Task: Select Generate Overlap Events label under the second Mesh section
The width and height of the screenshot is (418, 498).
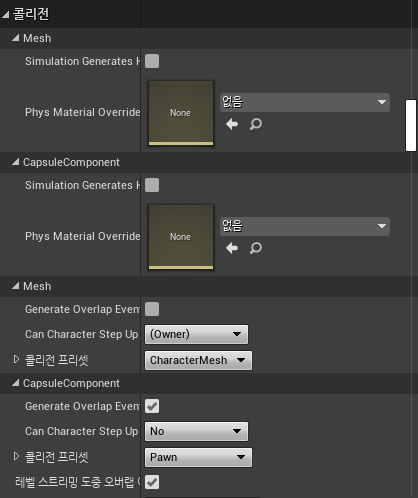Action: tap(82, 309)
